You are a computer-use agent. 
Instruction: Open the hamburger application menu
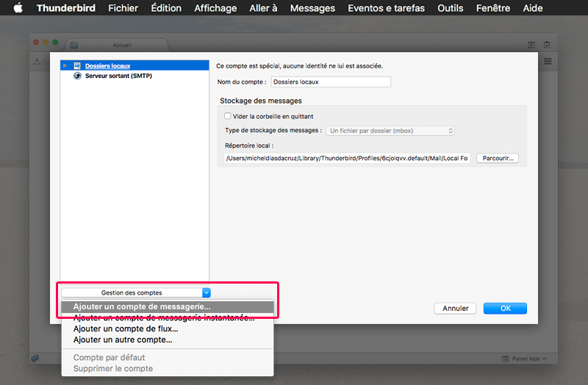point(548,61)
